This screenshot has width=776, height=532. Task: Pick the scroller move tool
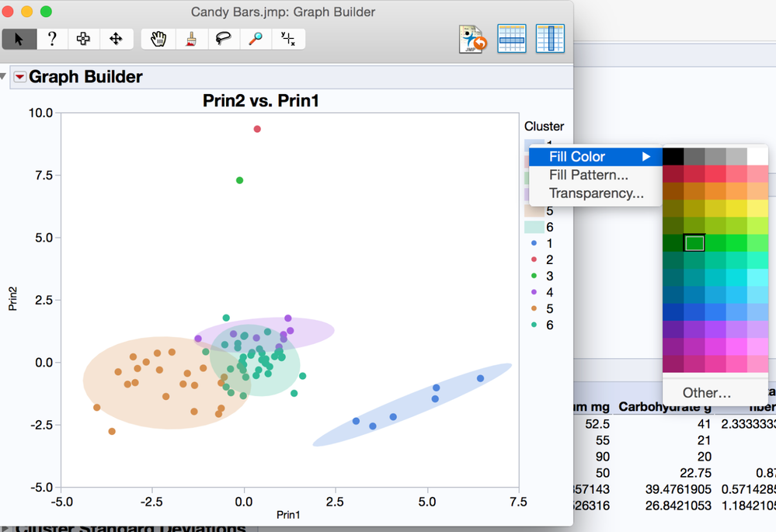pos(116,39)
